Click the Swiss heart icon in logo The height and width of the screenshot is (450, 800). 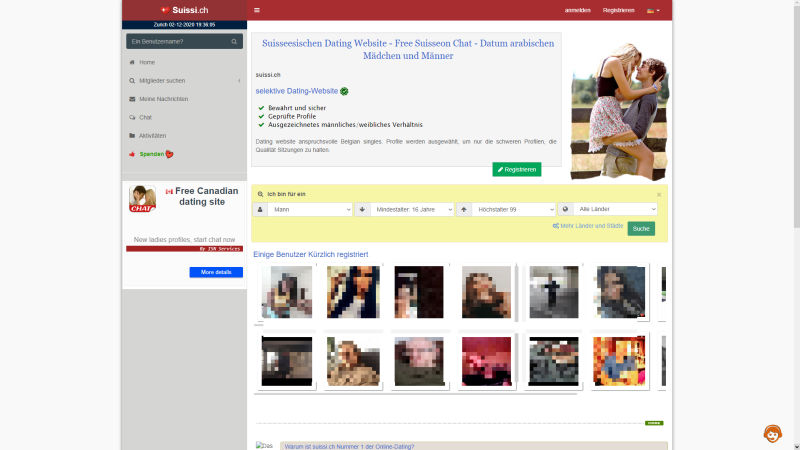165,10
